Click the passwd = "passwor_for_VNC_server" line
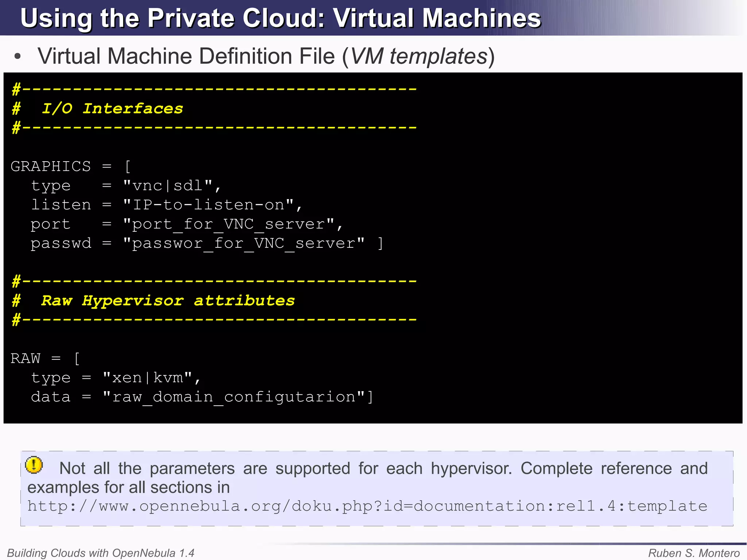Image resolution: width=747 pixels, height=560 pixels. [x=207, y=243]
